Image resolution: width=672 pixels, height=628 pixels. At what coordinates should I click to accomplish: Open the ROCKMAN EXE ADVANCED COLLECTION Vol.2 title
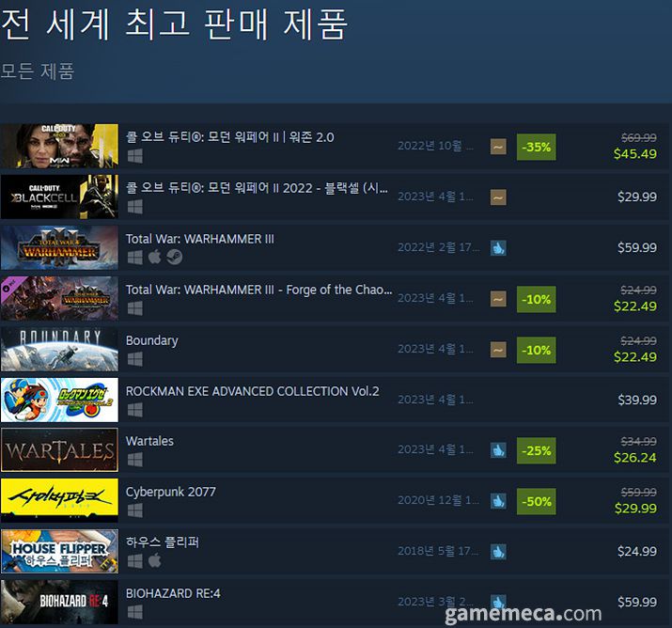pos(252,391)
